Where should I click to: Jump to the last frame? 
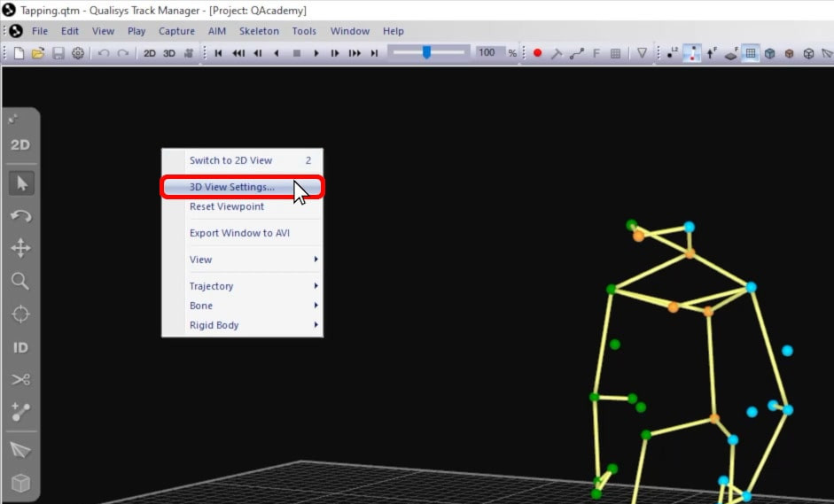click(x=374, y=53)
